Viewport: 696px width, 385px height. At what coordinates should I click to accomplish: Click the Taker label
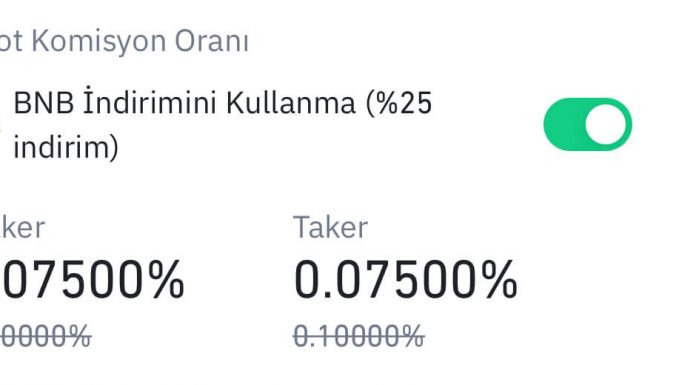click(330, 227)
